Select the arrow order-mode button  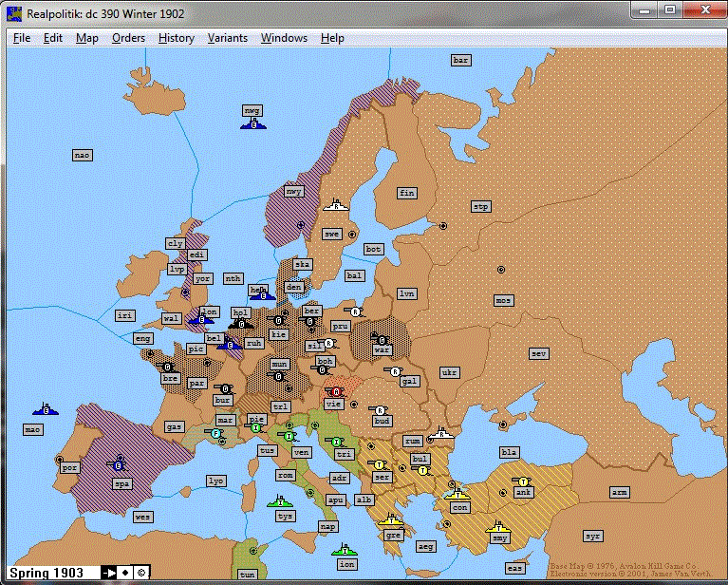(x=109, y=573)
